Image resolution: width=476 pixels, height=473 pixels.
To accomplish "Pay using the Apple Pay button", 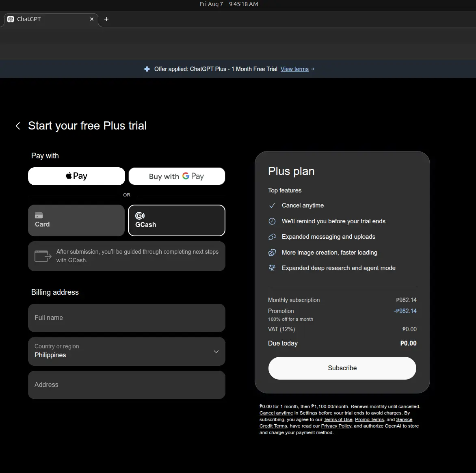I will click(76, 176).
